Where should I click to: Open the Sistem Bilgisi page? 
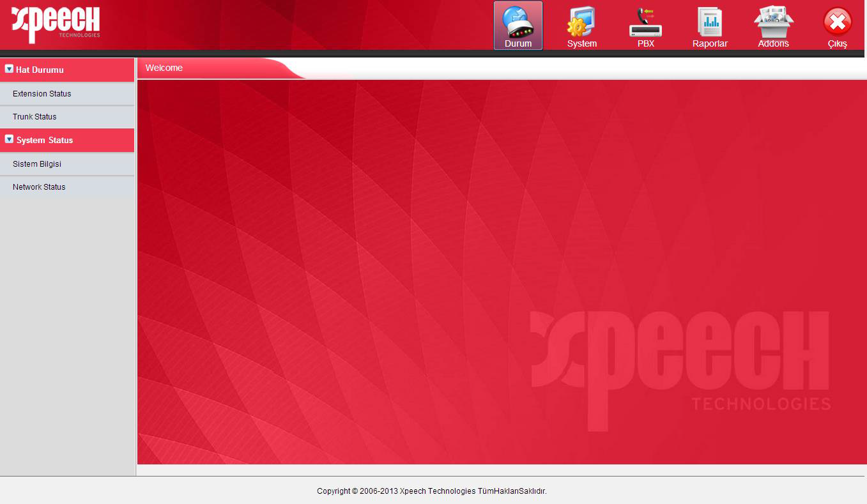click(x=37, y=164)
